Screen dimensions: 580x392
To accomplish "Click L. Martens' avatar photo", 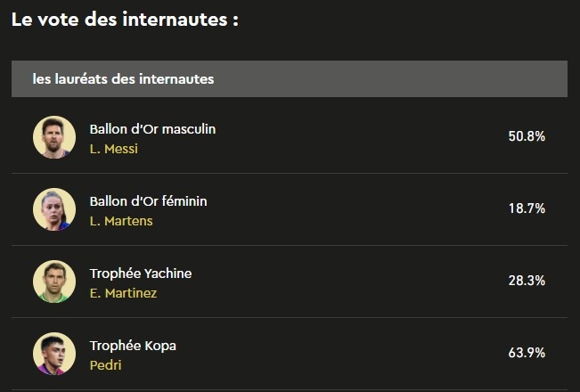I will [x=54, y=209].
